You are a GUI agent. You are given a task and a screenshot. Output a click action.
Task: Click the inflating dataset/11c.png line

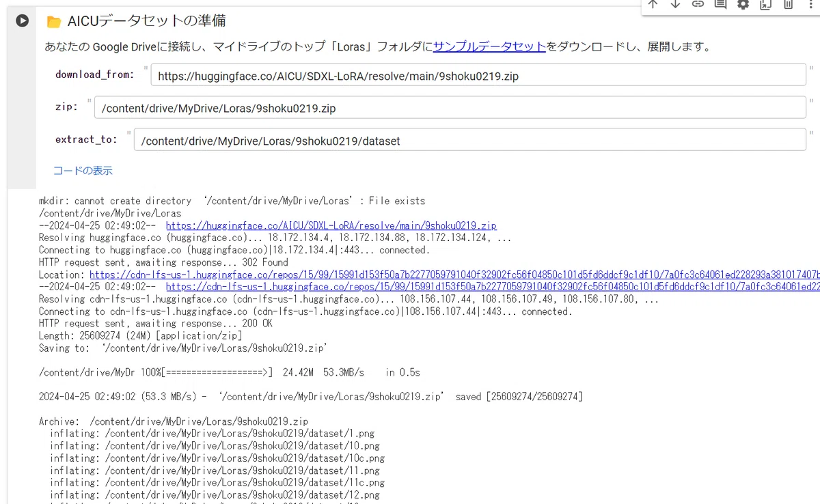[217, 483]
